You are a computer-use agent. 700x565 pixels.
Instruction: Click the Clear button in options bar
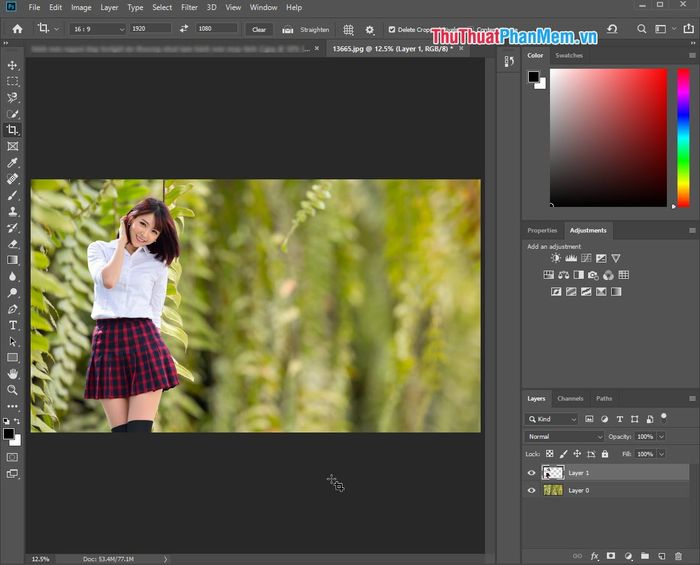pos(259,29)
